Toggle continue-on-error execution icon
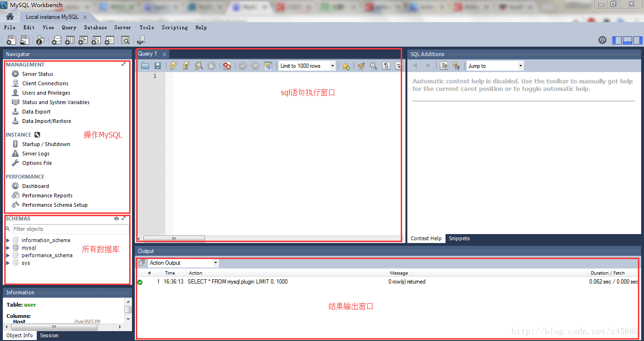The width and height of the screenshot is (644, 341). (x=227, y=66)
